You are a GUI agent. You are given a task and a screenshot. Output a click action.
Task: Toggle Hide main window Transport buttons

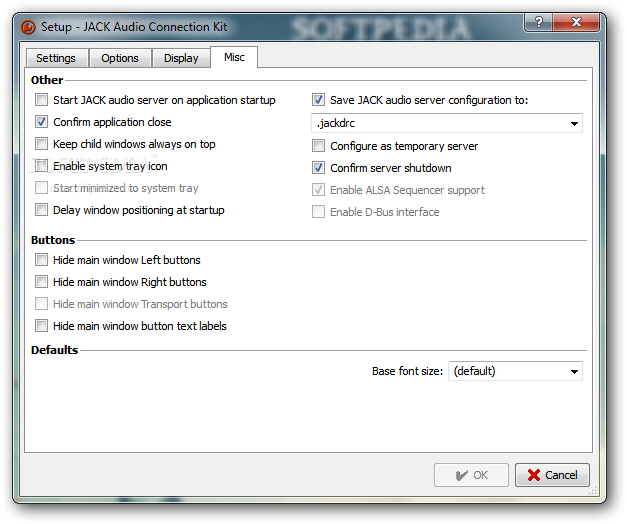42,304
